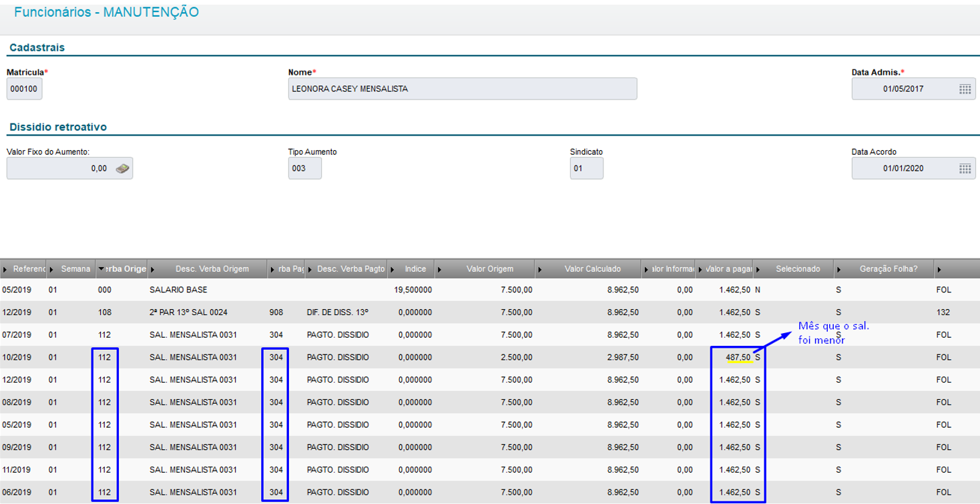Click the reference cell 06/2019
Image resolution: width=980 pixels, height=504 pixels.
tap(17, 493)
